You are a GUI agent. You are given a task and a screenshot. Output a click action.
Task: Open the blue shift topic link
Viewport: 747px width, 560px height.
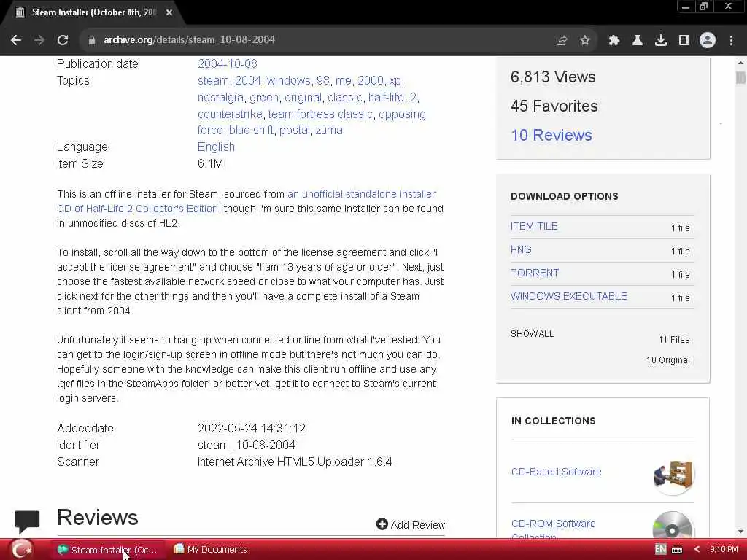tap(251, 130)
